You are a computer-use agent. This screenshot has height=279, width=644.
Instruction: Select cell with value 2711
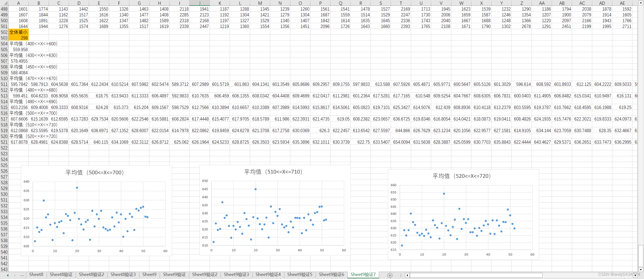[622, 26]
